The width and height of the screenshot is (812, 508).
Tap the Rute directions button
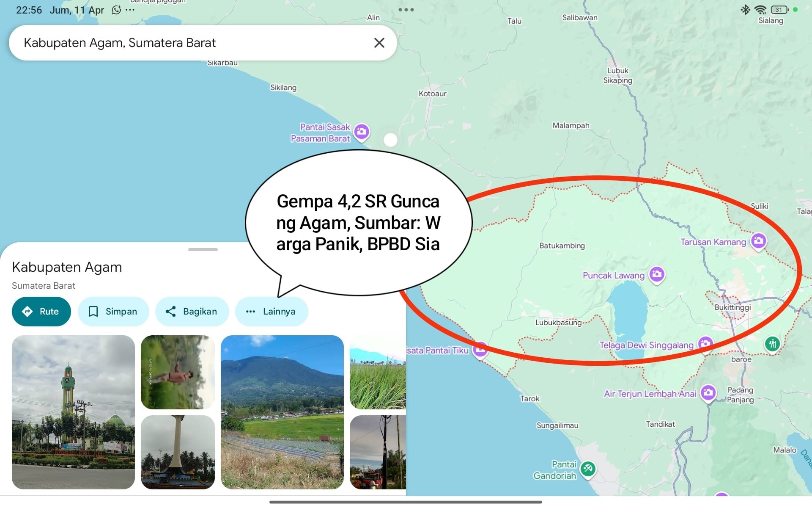point(41,312)
